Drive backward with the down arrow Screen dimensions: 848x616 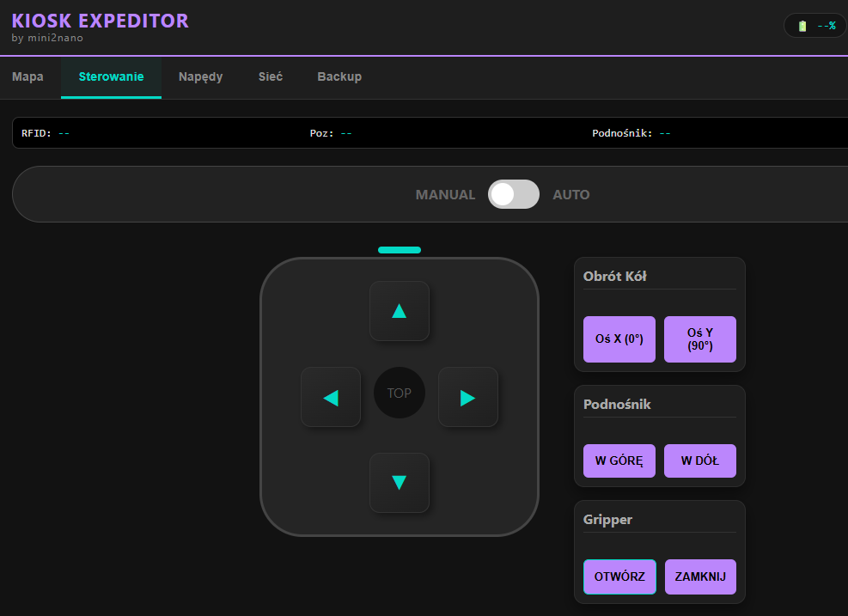click(x=400, y=483)
